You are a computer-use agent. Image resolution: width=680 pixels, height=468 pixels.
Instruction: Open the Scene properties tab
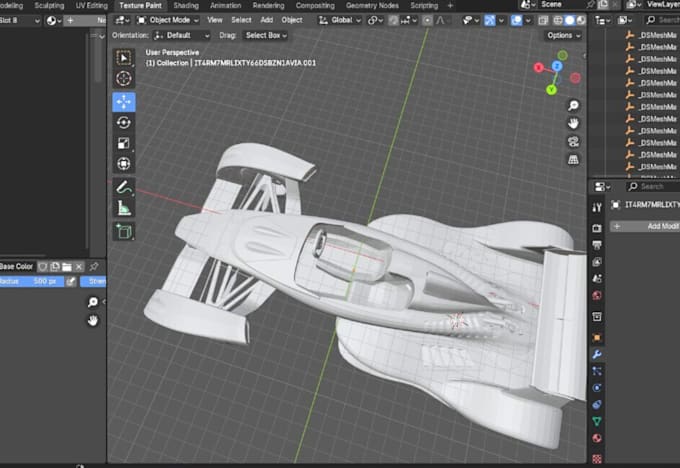tap(597, 279)
